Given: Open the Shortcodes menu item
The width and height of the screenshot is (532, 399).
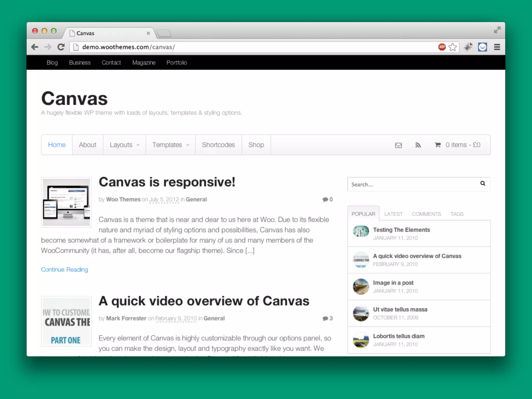Looking at the screenshot, I should click(x=218, y=145).
